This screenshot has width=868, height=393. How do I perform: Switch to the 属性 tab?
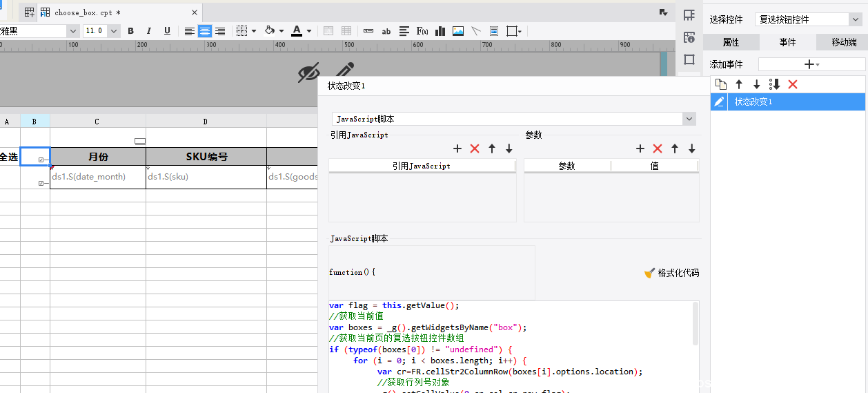(x=731, y=42)
